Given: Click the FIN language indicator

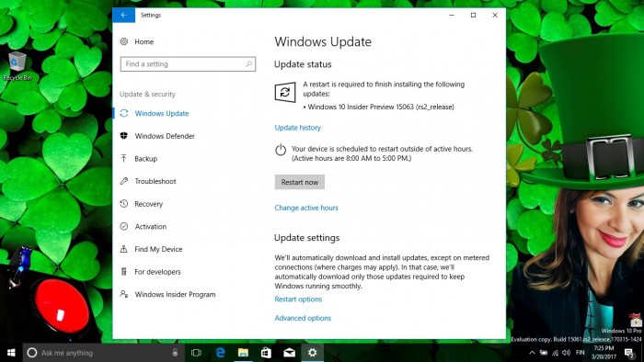Looking at the screenshot, I should 580,353.
